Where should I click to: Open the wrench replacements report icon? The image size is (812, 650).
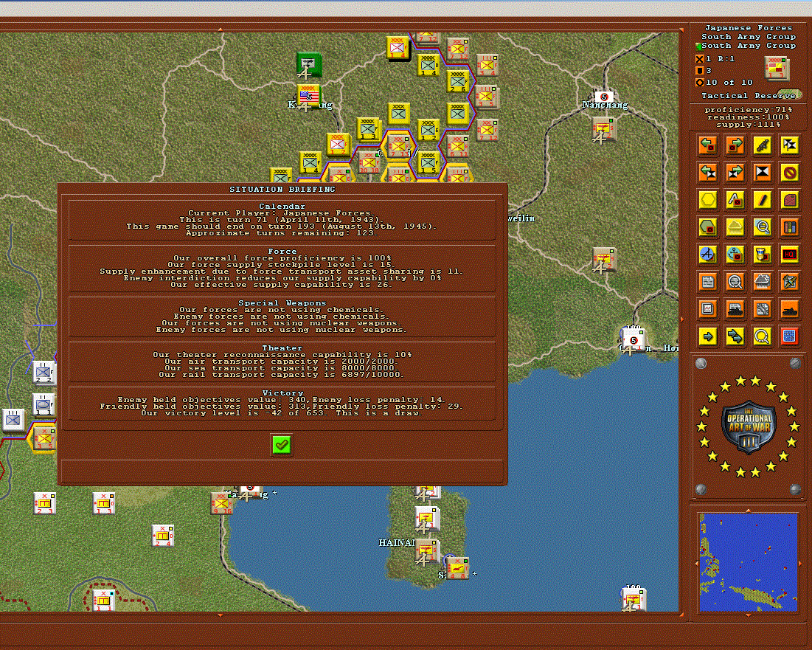[x=763, y=309]
